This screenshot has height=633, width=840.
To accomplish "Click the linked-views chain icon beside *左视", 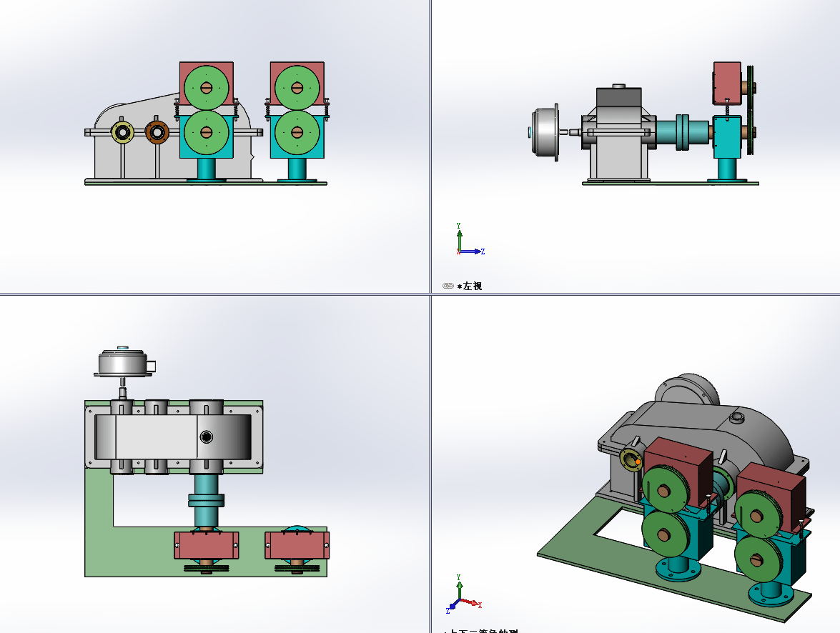I will (x=448, y=286).
